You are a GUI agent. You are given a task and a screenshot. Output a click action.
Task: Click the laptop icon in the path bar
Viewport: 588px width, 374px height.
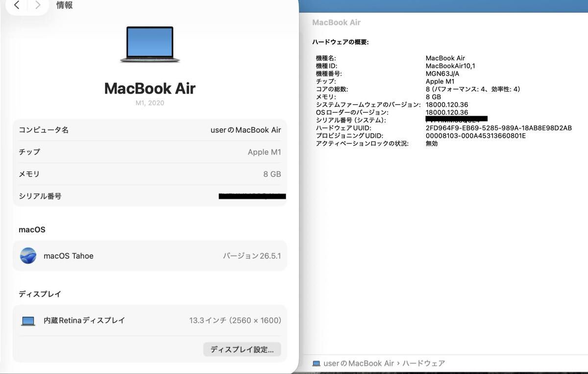point(316,364)
